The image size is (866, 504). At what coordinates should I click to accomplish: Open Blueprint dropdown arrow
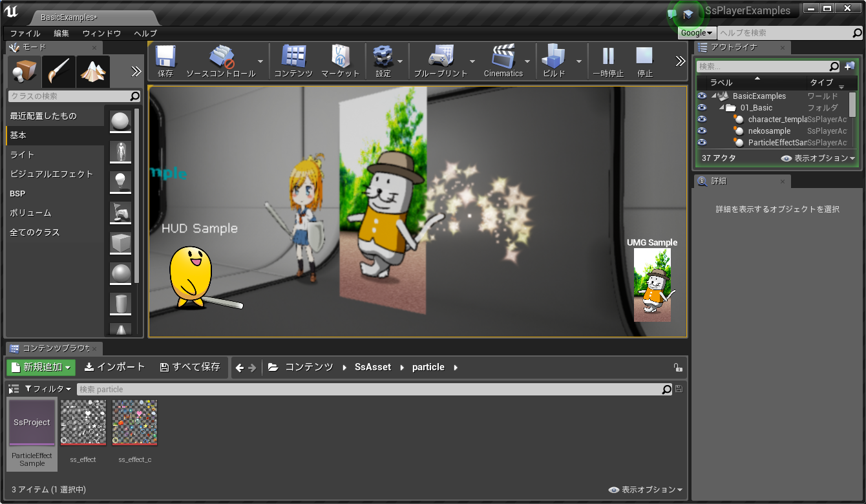click(x=472, y=61)
